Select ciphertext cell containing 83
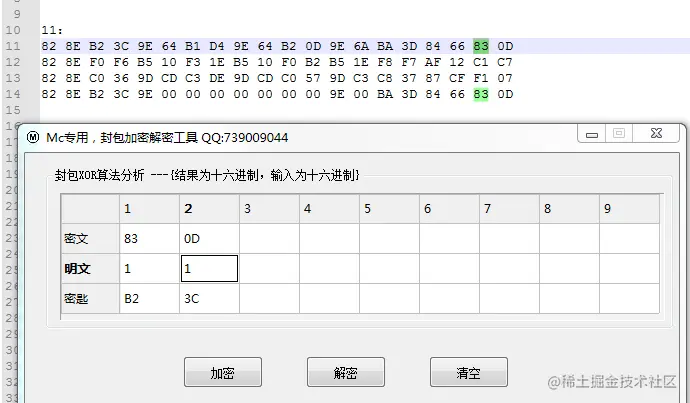Viewport: 690px width, 403px height. tap(149, 238)
